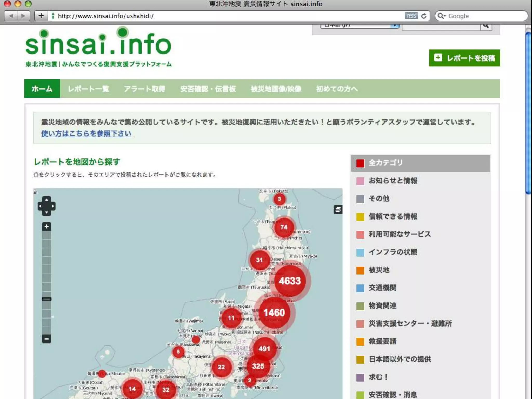Click the map zoom in plus button

(x=46, y=227)
